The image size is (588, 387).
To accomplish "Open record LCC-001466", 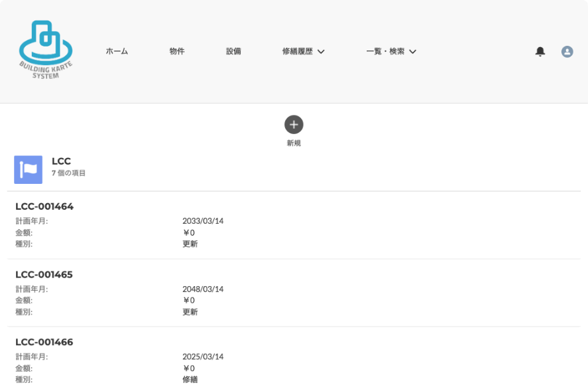I will coord(45,342).
